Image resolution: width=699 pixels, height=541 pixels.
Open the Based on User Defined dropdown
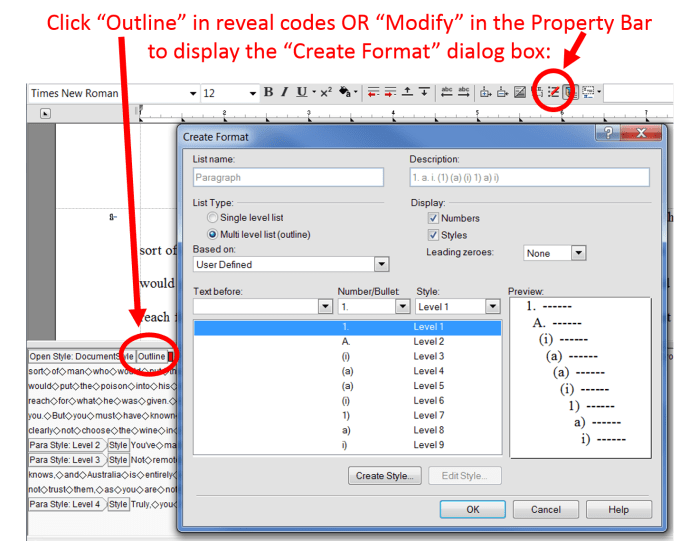coord(380,264)
